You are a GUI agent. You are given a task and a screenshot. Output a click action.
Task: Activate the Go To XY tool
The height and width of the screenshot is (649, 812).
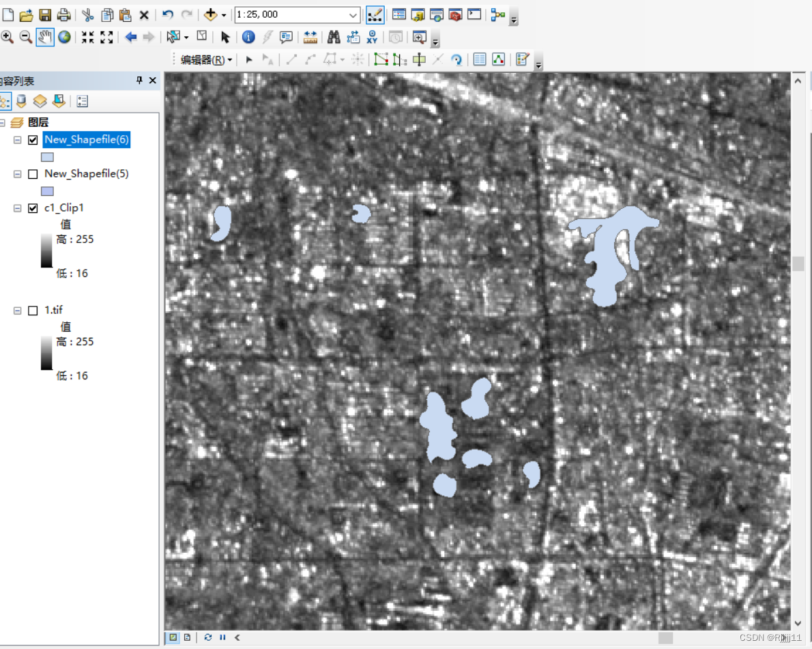373,37
